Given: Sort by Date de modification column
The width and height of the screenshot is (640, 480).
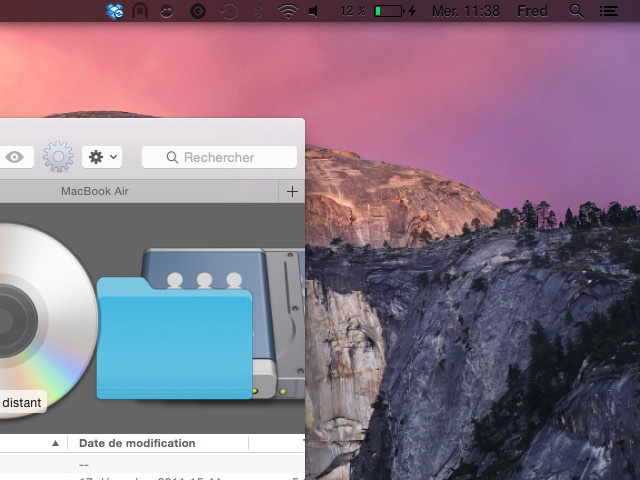Looking at the screenshot, I should (x=137, y=443).
